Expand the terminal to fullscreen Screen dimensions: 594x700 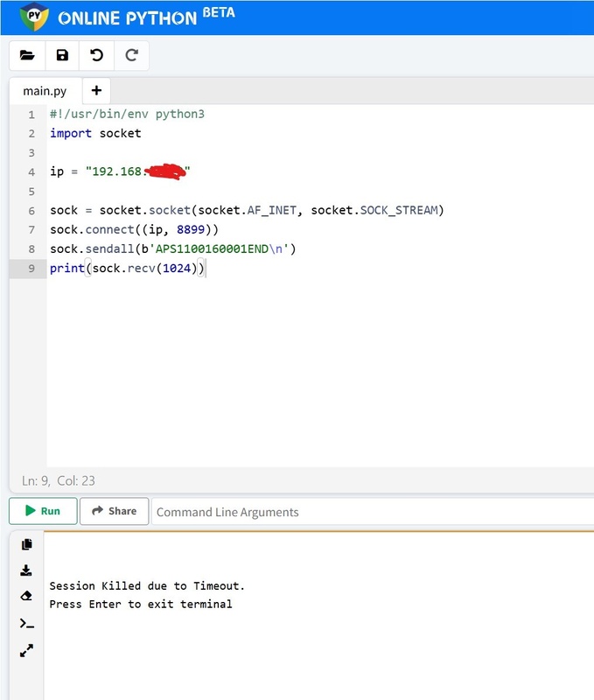pos(26,650)
